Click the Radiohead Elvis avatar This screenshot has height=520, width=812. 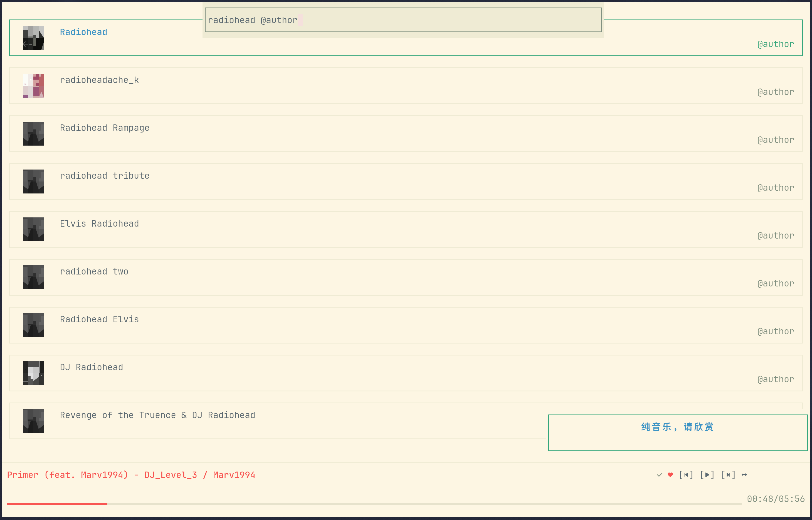[x=33, y=325]
